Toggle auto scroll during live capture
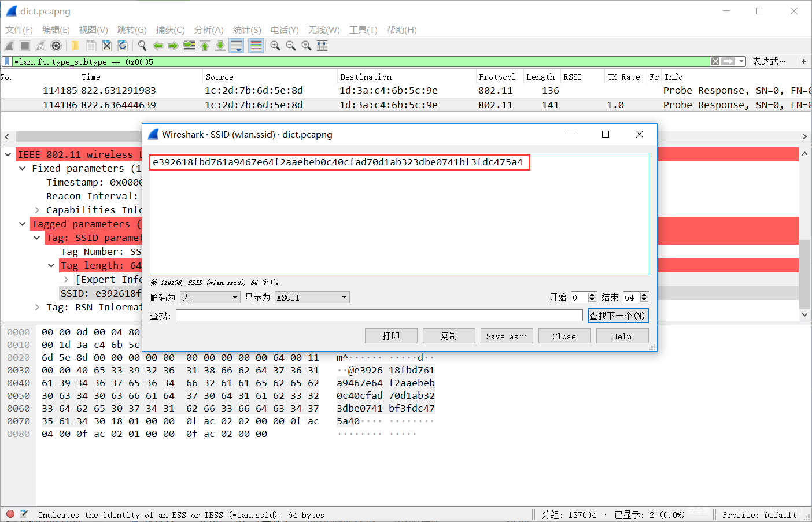This screenshot has width=812, height=522. coord(237,46)
